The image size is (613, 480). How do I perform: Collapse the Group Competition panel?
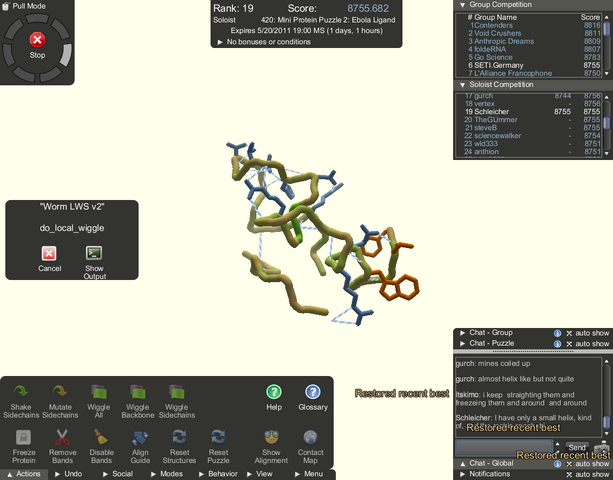[462, 5]
